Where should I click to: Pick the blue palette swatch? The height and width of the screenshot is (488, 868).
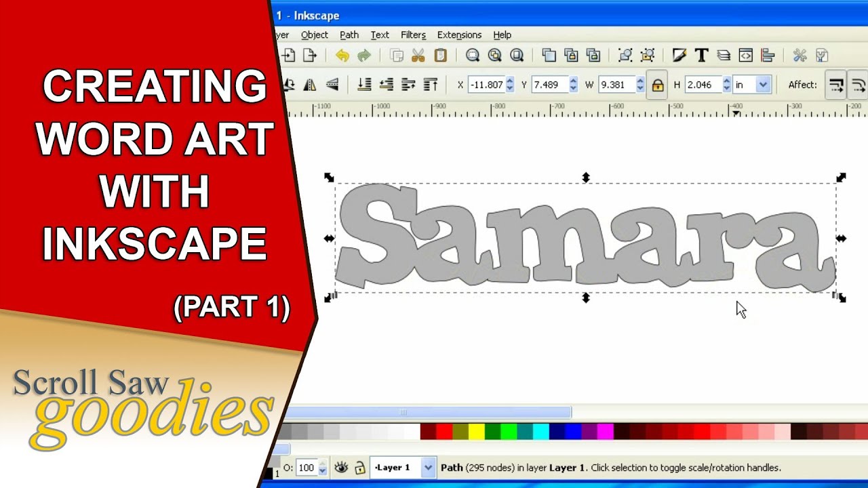coord(573,431)
